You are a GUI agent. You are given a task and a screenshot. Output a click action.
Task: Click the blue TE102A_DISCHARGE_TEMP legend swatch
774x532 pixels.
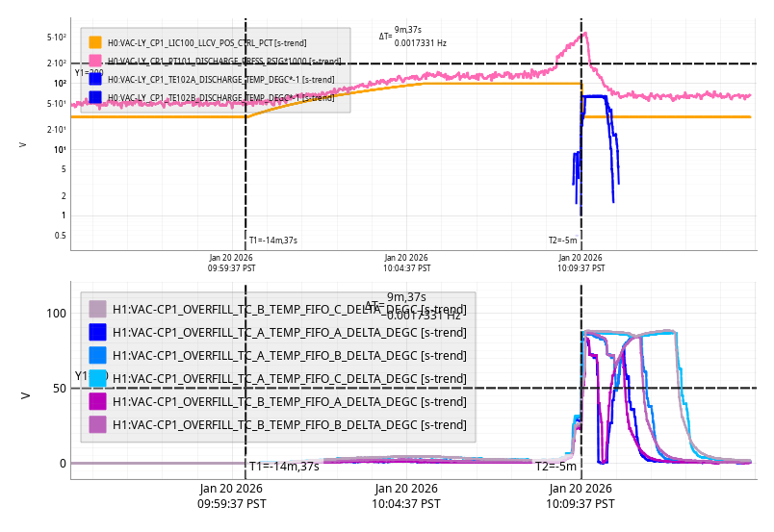(95, 79)
